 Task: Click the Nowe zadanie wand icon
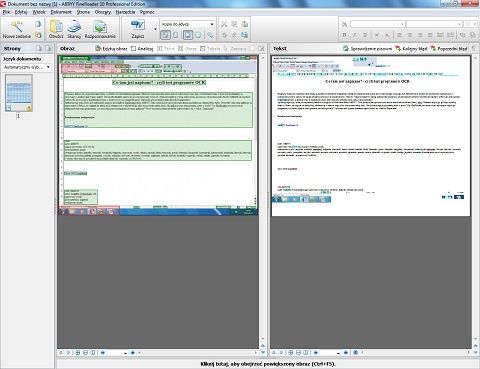pyautogui.click(x=17, y=26)
